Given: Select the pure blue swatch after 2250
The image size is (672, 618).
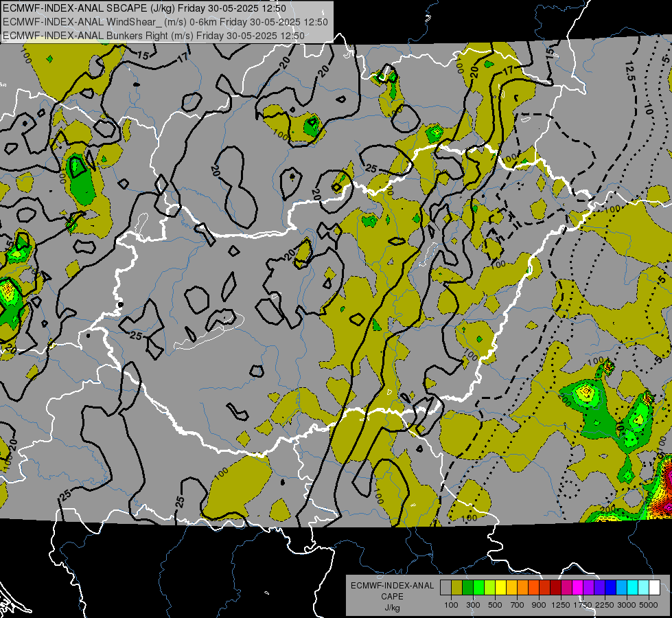Looking at the screenshot, I should (x=610, y=588).
